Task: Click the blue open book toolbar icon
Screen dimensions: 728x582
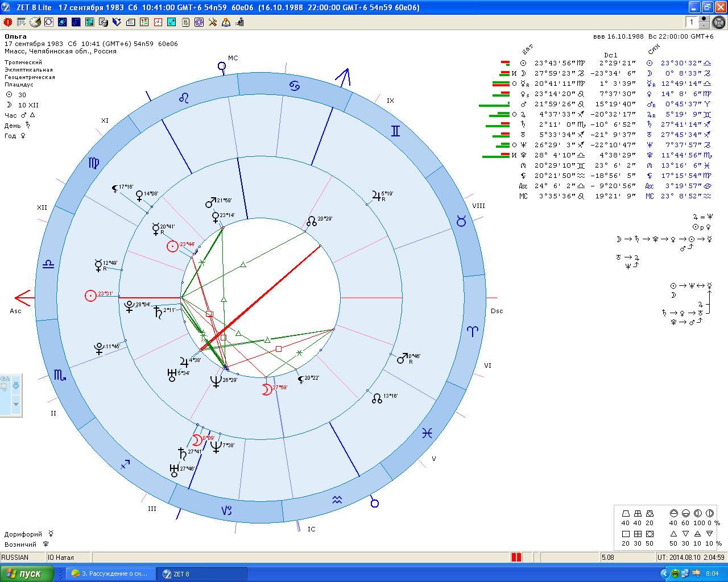Action: point(117,22)
